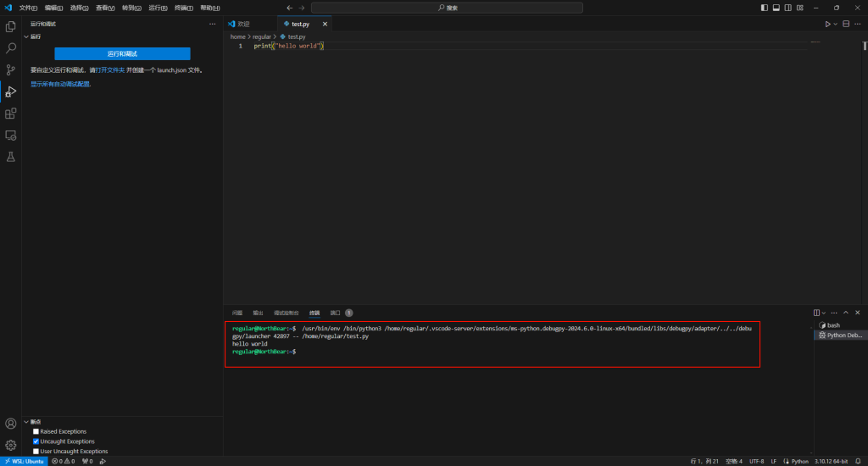Enable User Uncaught Exceptions checkbox

36,452
